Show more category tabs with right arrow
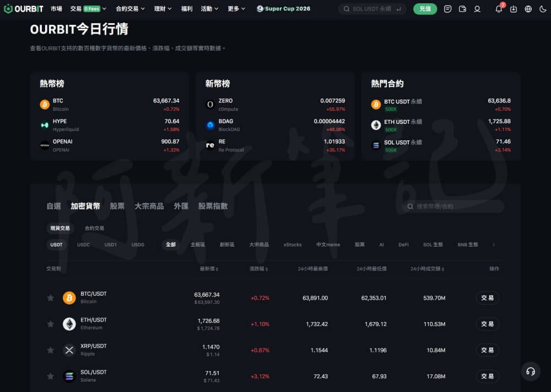This screenshot has width=551, height=392. (x=494, y=244)
